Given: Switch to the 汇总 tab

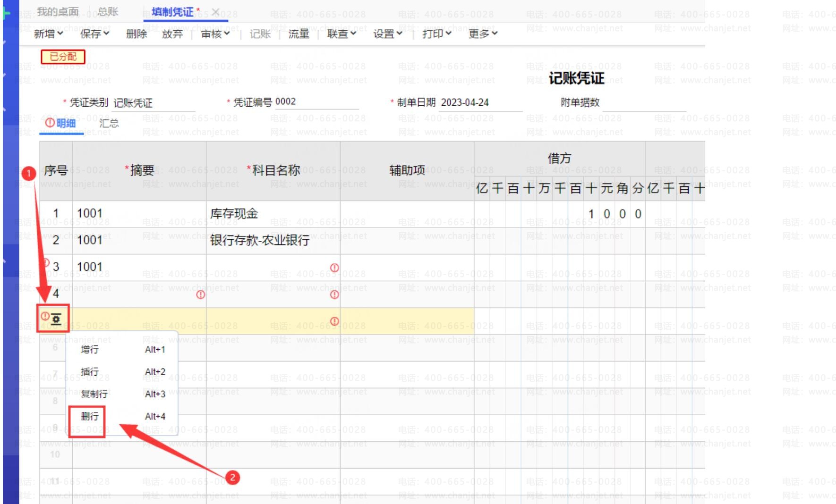Looking at the screenshot, I should point(109,124).
